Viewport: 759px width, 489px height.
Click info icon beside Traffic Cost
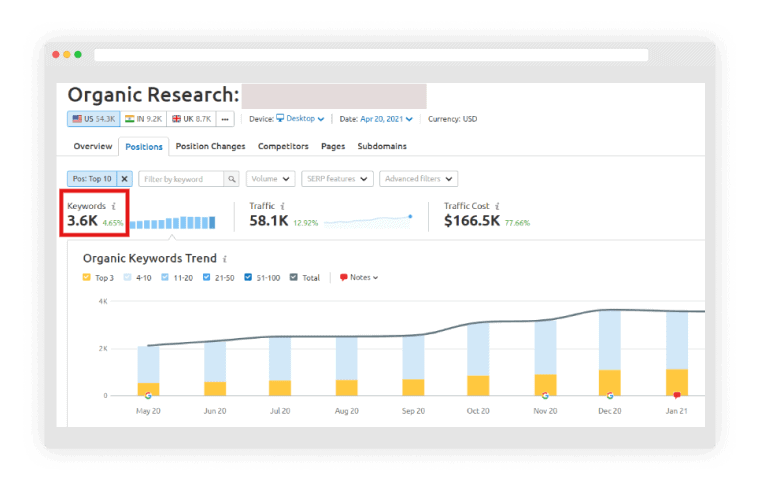(499, 206)
